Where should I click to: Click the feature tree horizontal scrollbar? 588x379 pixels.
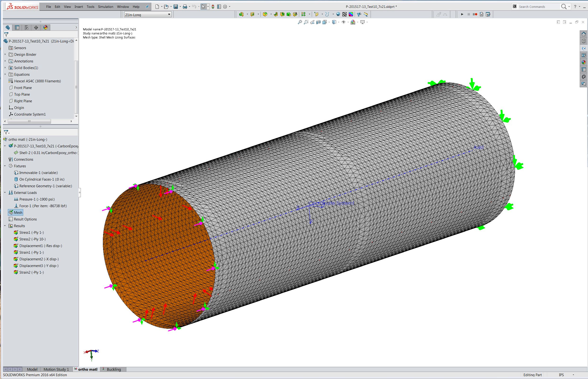click(29, 121)
